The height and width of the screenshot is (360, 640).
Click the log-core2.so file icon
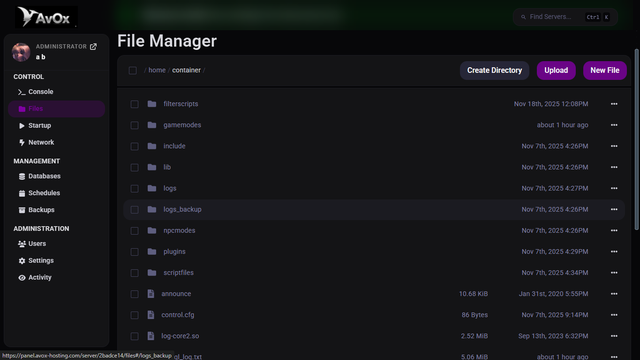pyautogui.click(x=151, y=336)
